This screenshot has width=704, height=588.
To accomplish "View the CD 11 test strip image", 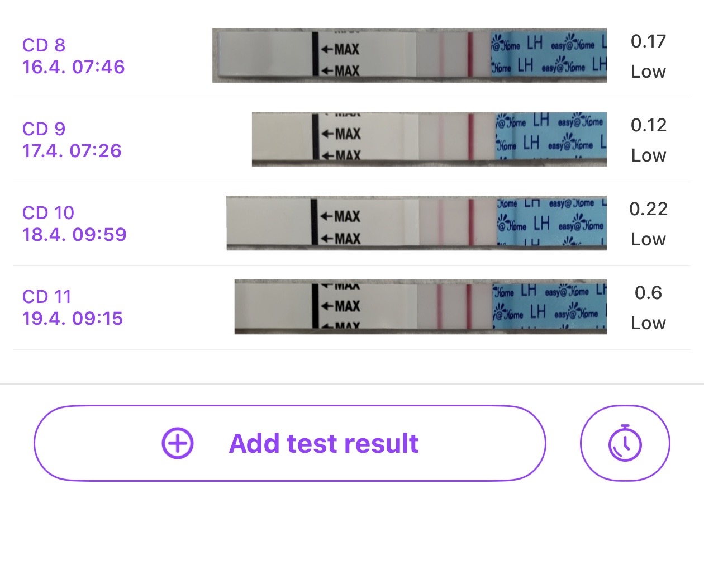I will (x=420, y=307).
